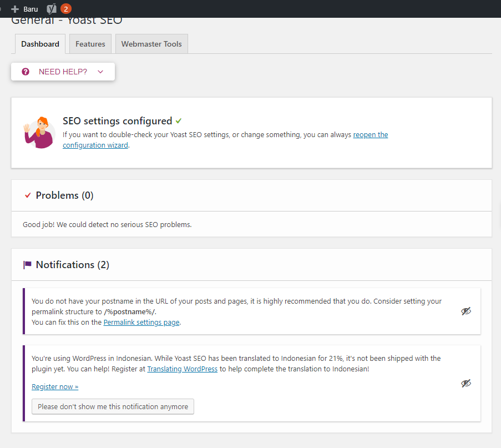Click the plus icon beside Baru

click(14, 9)
